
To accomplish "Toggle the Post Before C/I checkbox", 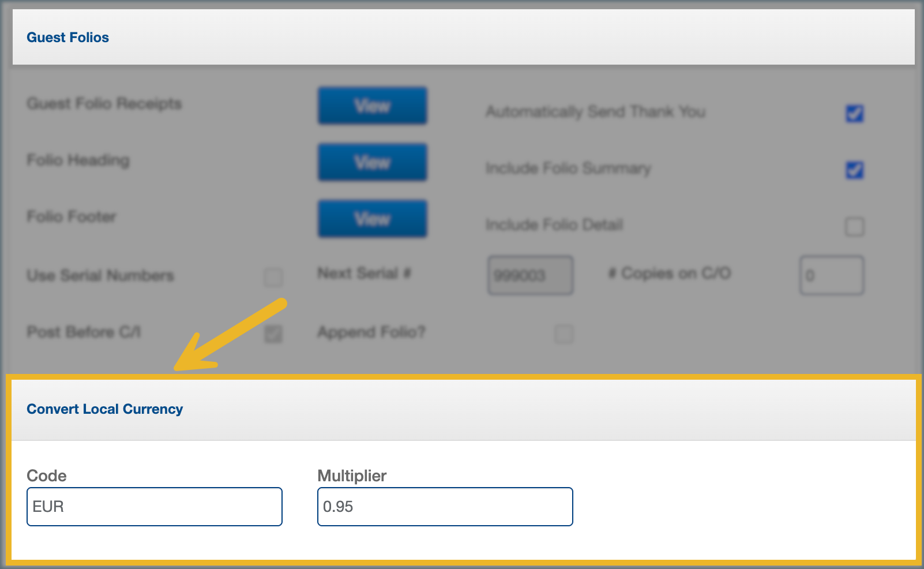I will [x=273, y=334].
